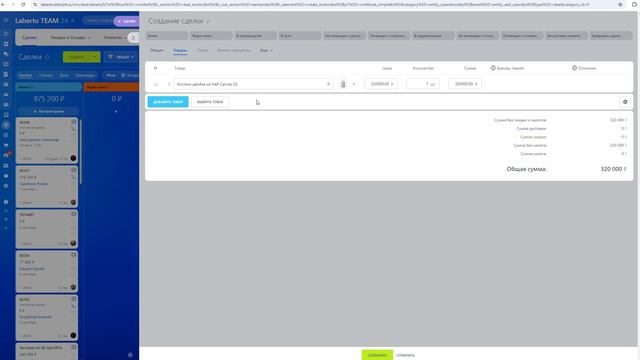Screen dimensions: 640x360
Task: Click the gear icon beside Бренды тканей column
Action: 493,68
